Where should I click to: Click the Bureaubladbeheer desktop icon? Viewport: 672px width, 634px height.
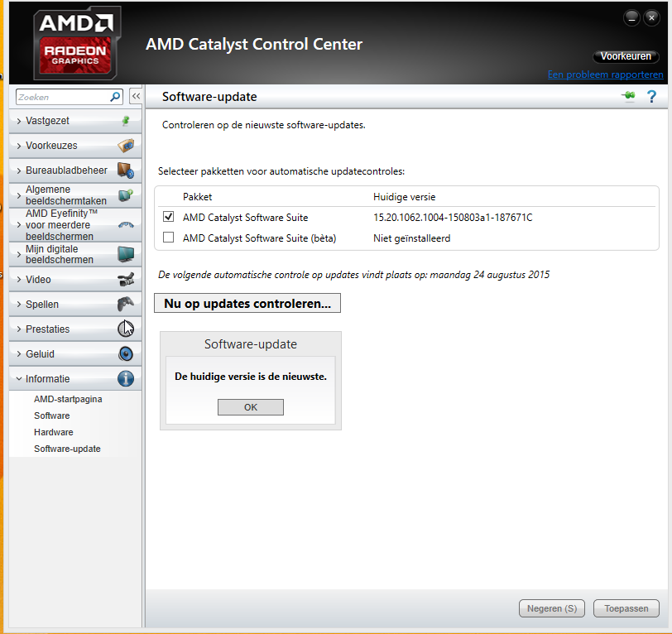point(126,171)
